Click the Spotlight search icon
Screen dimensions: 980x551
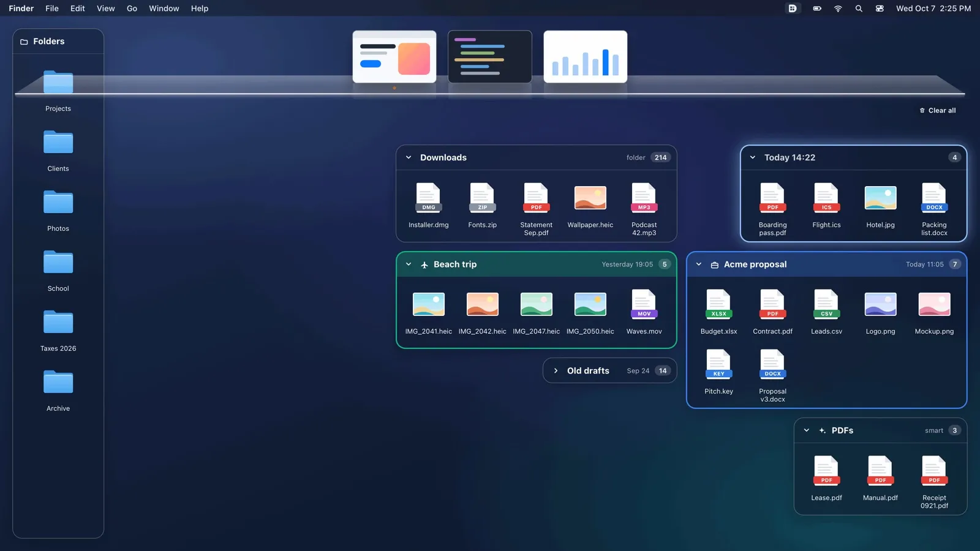[859, 9]
